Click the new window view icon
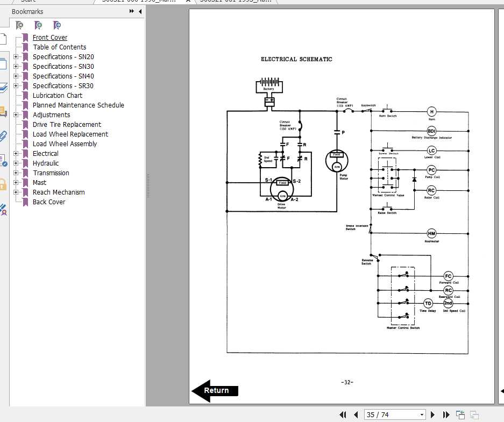This screenshot has width=504, height=422. pyautogui.click(x=460, y=414)
